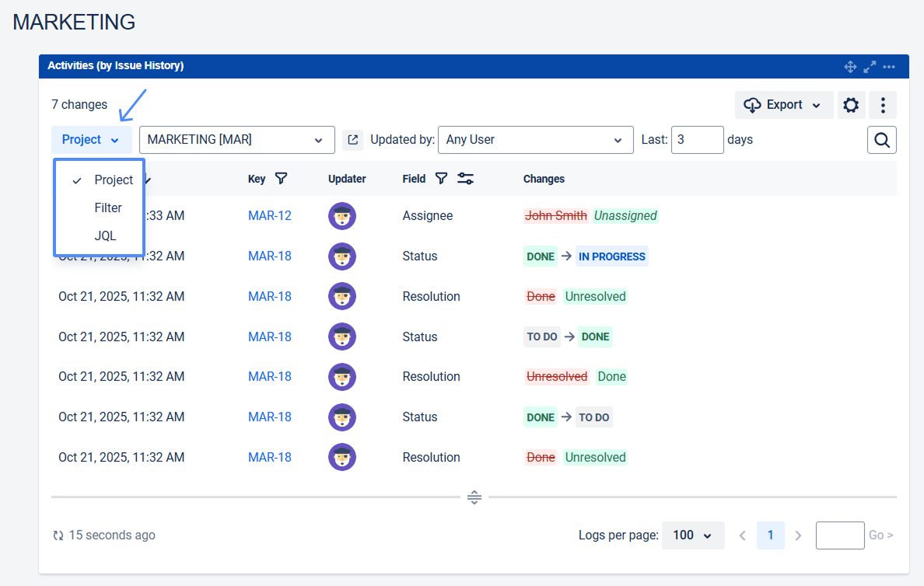Click the filter icon next to Key
This screenshot has height=586, width=924.
(282, 179)
